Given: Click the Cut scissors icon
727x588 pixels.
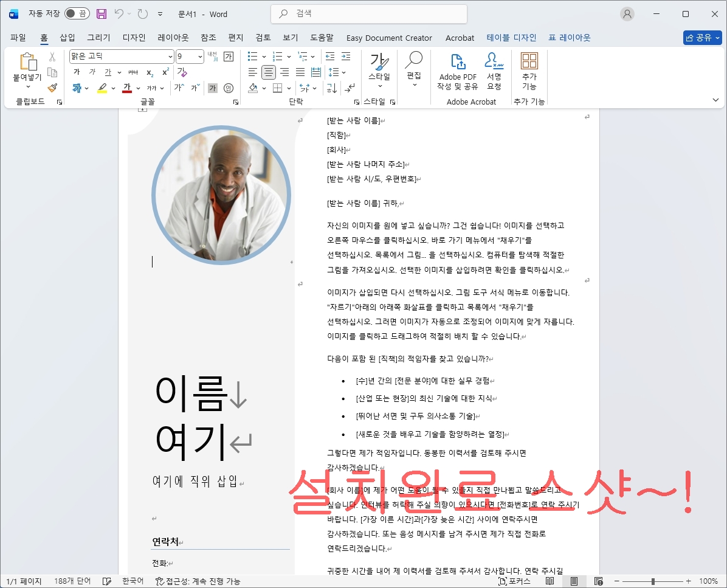Looking at the screenshot, I should point(52,57).
